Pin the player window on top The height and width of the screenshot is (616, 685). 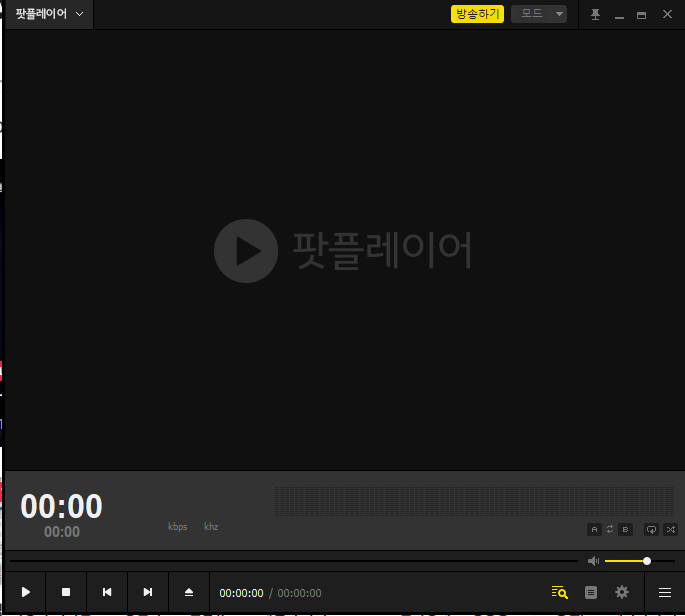click(x=595, y=15)
